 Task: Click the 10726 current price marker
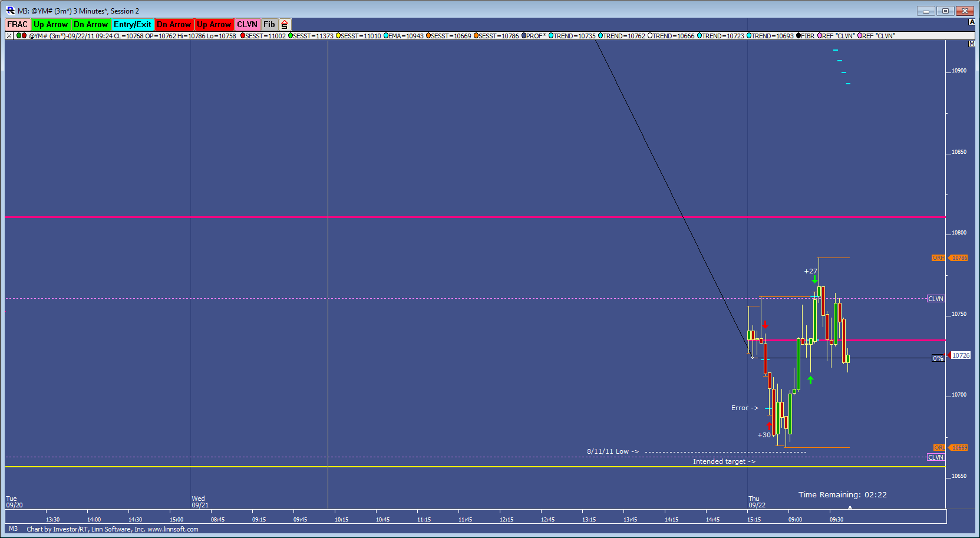click(961, 355)
